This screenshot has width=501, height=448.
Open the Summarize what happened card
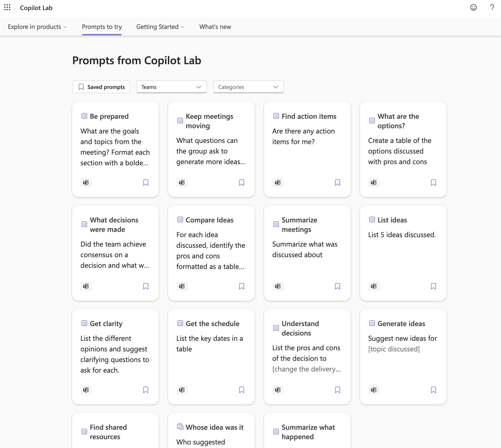coord(307,430)
